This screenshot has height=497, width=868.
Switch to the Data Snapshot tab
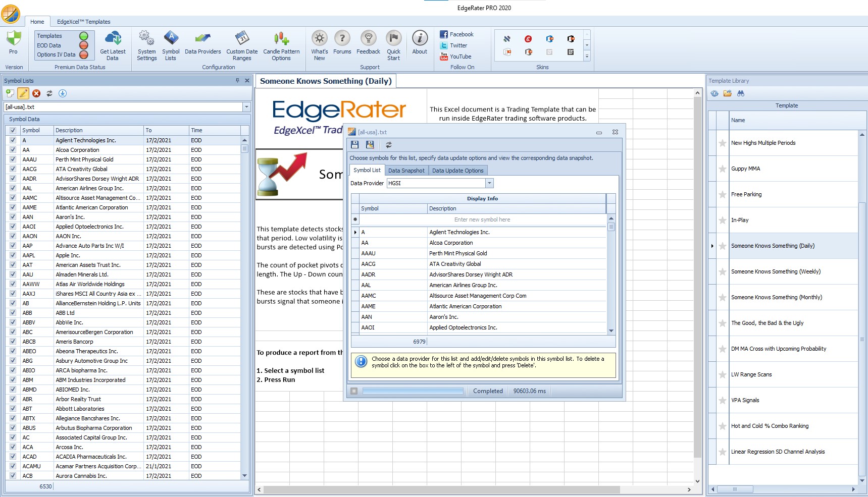click(x=406, y=171)
